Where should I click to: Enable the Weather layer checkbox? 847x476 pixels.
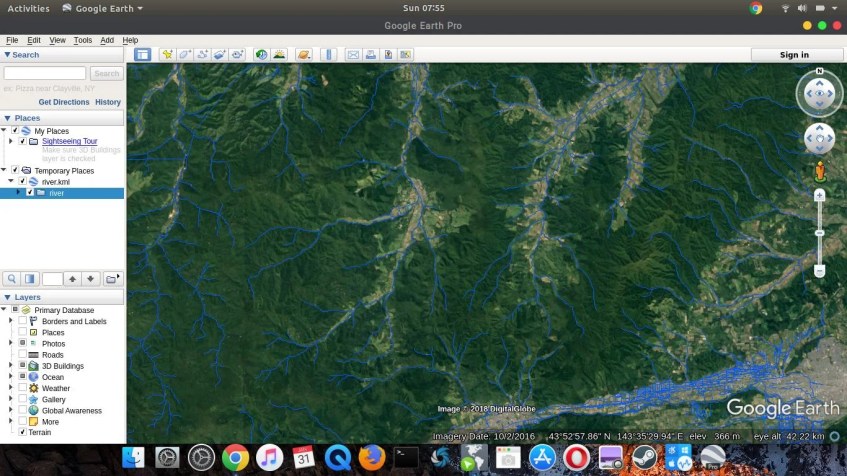coord(23,387)
